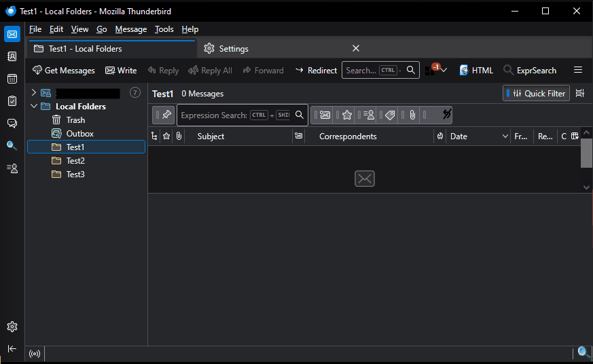Open ExprSearch from toolbar
This screenshot has height=364, width=593.
point(530,71)
